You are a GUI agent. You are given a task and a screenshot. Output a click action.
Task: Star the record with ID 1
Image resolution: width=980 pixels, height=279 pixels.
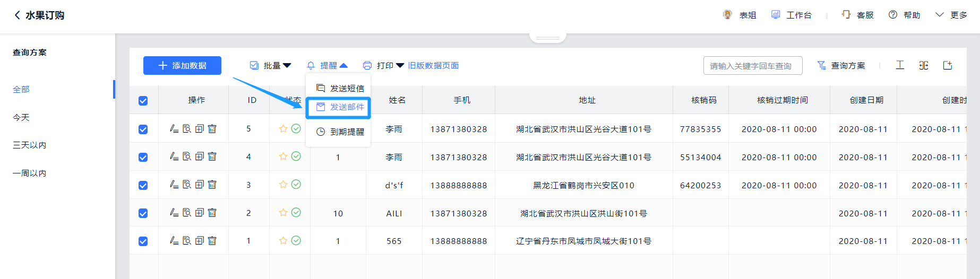(x=283, y=241)
